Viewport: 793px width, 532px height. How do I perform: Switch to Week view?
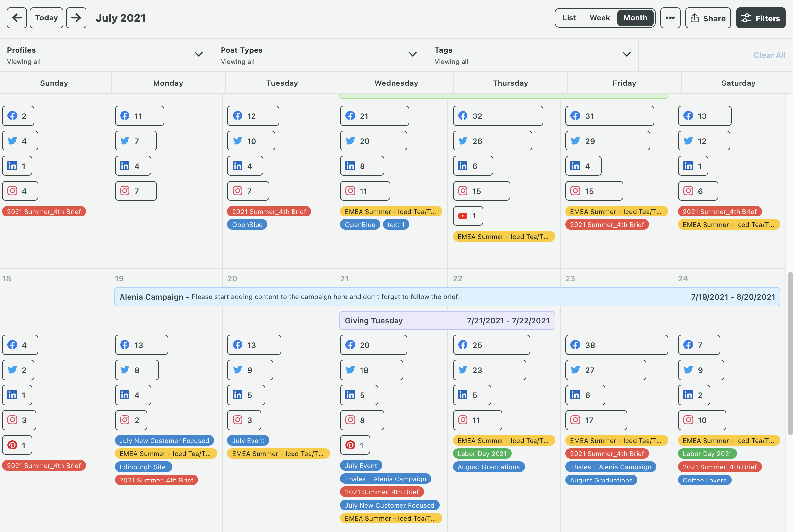pos(600,17)
